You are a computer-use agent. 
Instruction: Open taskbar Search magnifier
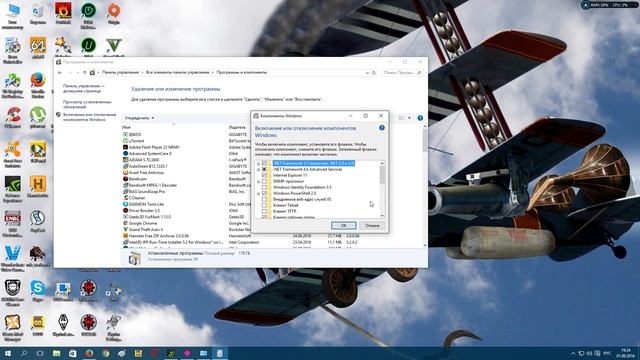click(x=24, y=353)
